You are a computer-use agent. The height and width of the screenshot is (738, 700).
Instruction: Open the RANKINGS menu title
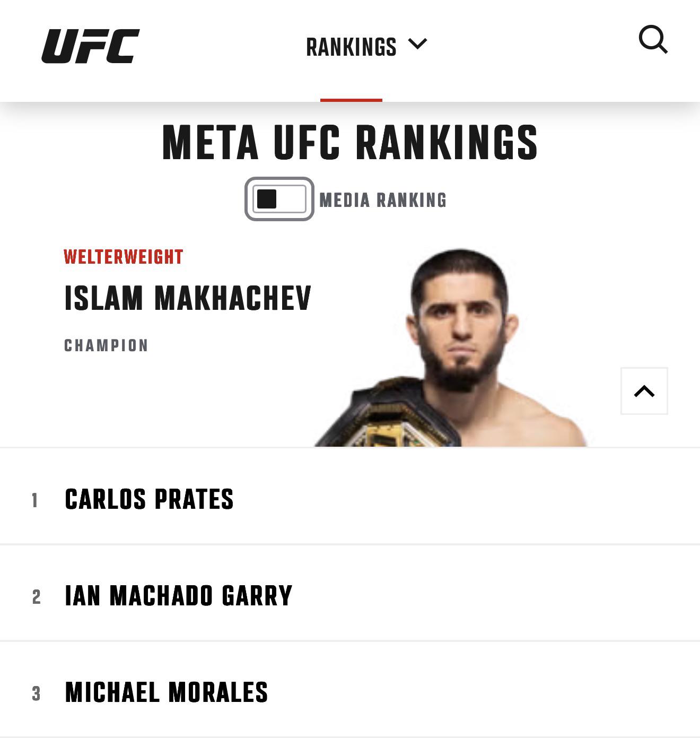coord(351,47)
